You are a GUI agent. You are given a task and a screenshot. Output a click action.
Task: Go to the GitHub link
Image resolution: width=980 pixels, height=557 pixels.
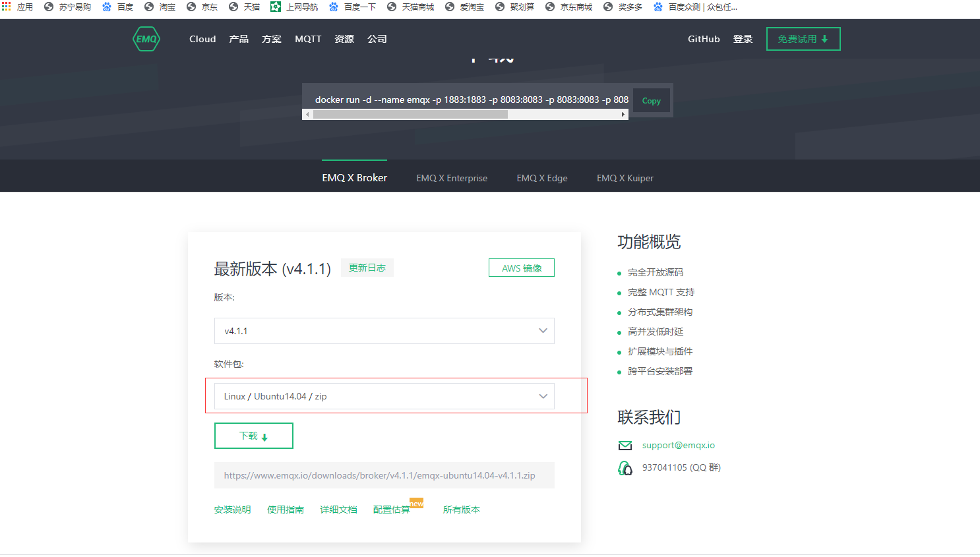pos(704,39)
